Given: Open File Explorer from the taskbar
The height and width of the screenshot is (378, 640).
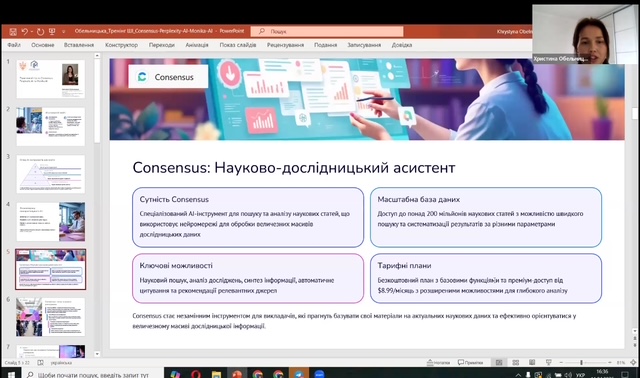Looking at the screenshot, I should tap(216, 374).
